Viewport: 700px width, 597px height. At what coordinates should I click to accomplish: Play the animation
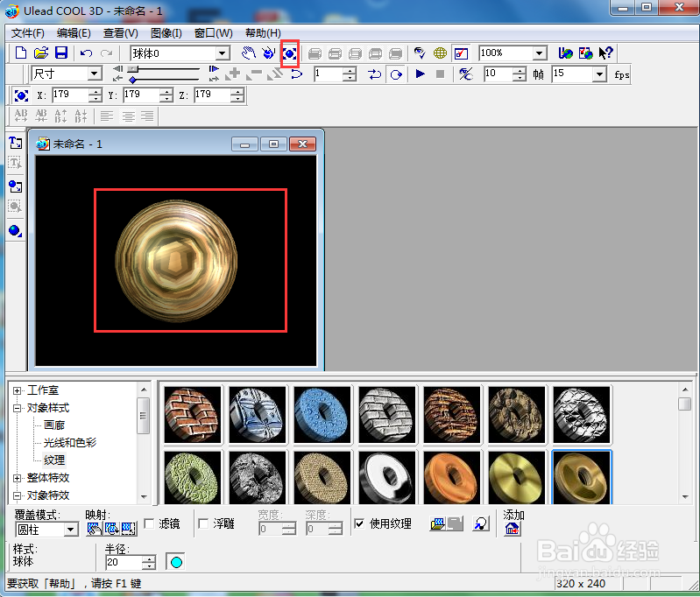[x=421, y=74]
